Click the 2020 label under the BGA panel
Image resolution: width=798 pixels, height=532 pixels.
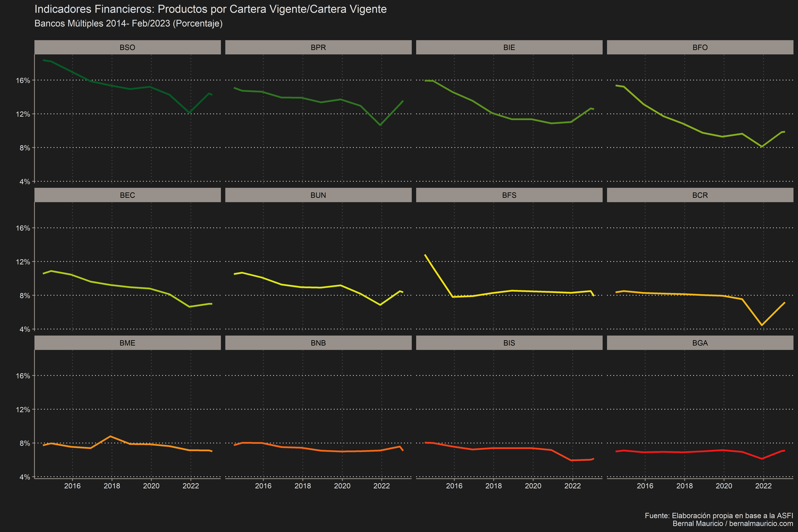(724, 486)
